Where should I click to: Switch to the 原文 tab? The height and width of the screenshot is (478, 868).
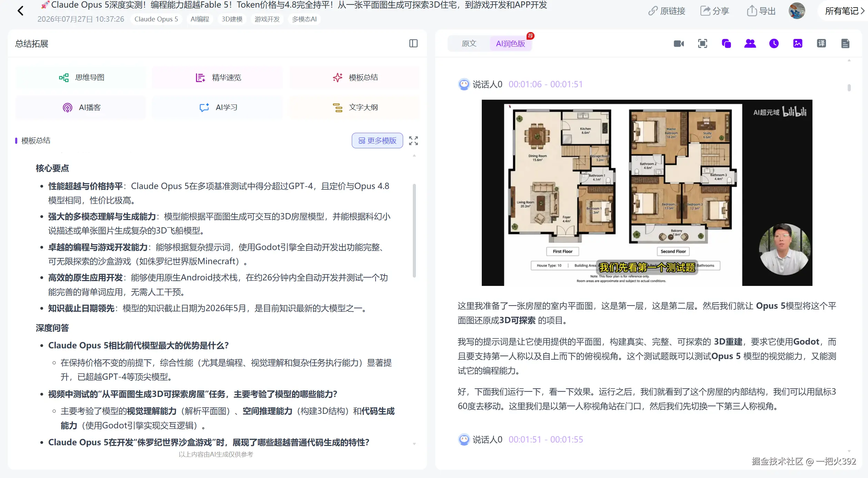[x=469, y=44]
